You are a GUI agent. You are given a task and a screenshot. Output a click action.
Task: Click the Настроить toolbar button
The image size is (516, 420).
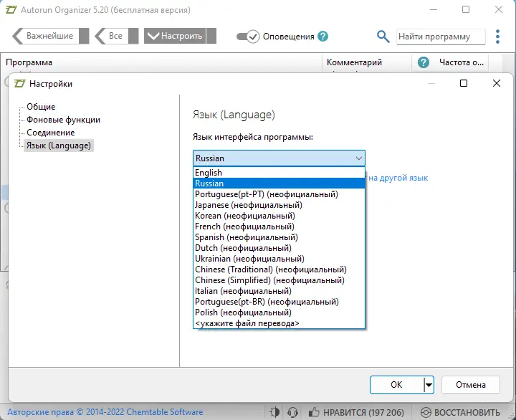point(180,36)
